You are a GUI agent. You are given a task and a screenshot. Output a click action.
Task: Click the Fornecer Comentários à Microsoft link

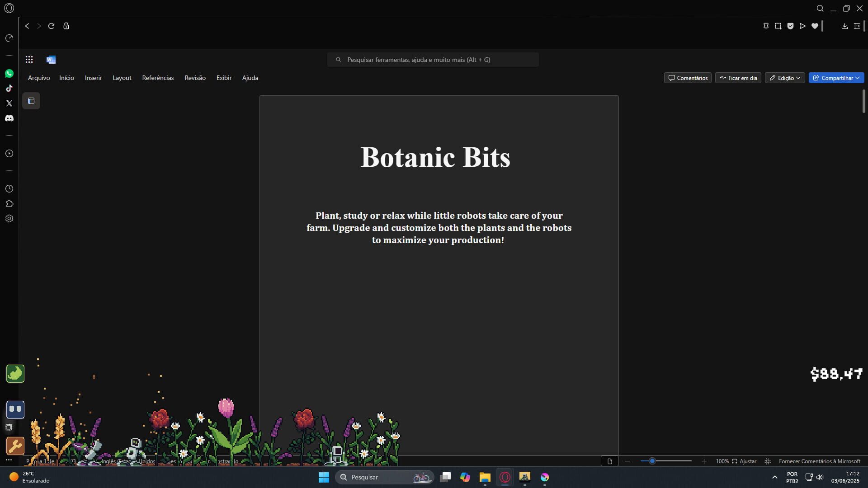pos(820,461)
